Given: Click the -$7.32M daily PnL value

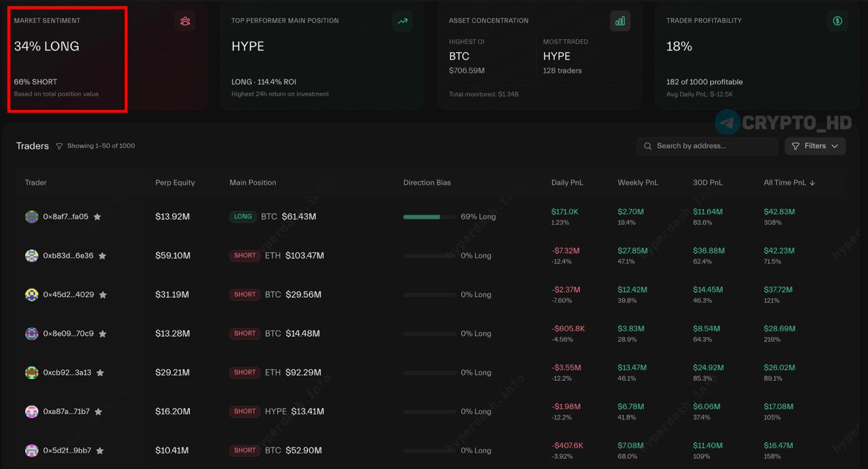Looking at the screenshot, I should pyautogui.click(x=566, y=250).
